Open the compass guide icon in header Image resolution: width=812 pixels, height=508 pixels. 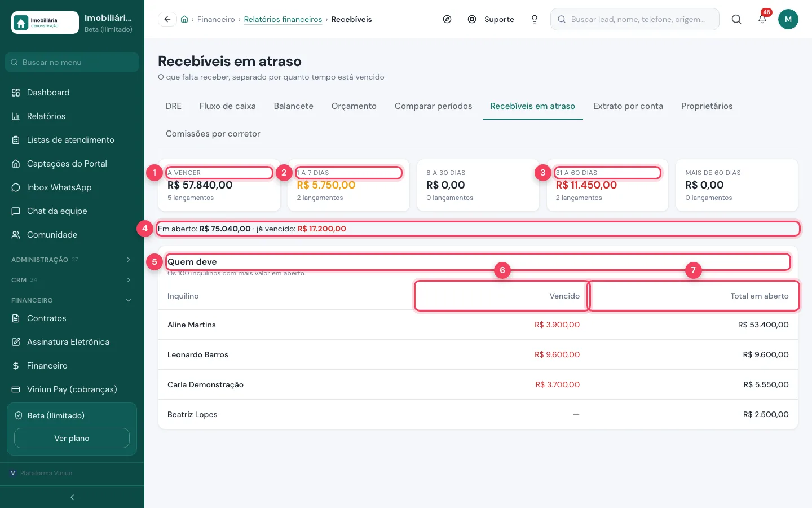[447, 19]
